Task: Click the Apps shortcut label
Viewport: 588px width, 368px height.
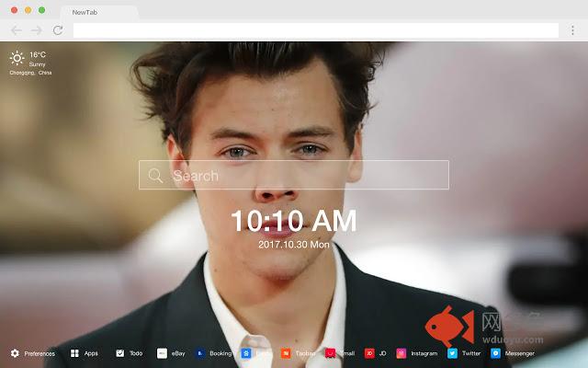Action: pyautogui.click(x=91, y=353)
